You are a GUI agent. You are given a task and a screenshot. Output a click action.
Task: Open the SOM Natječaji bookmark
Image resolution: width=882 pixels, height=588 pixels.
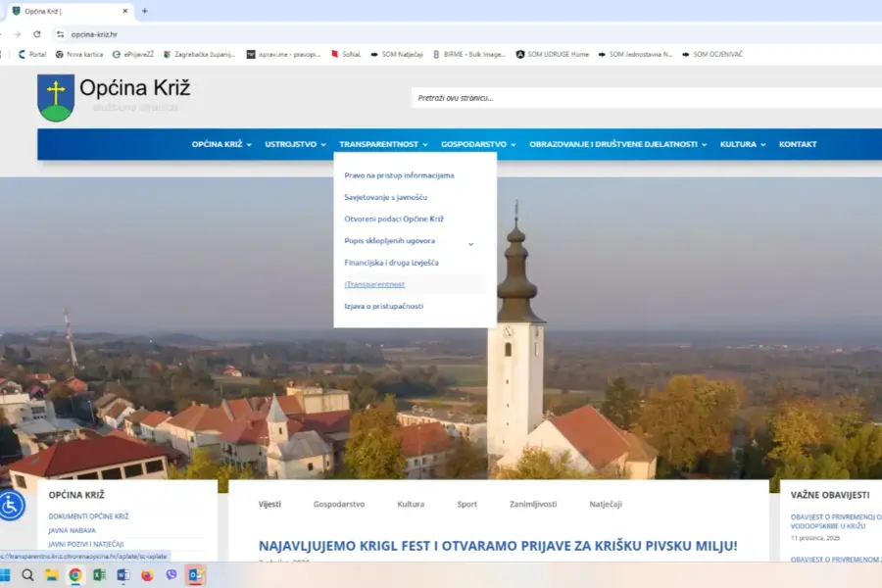pos(405,54)
